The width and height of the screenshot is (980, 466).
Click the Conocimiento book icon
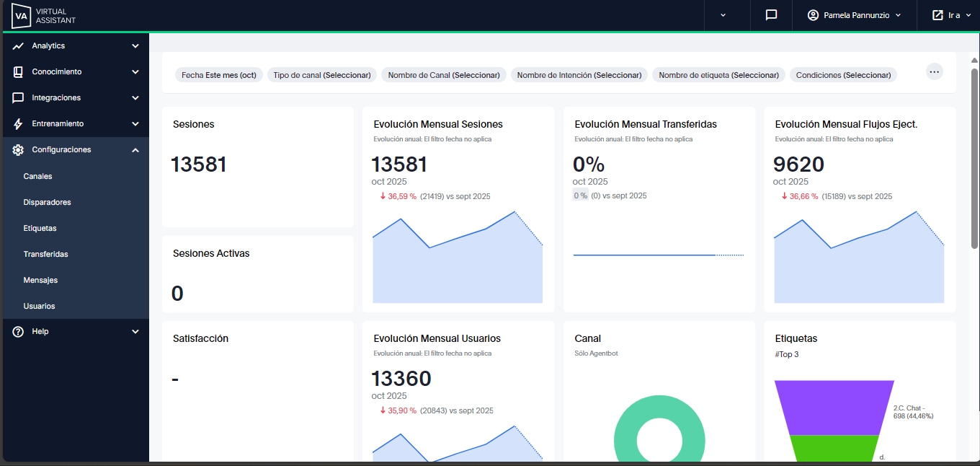coord(18,72)
